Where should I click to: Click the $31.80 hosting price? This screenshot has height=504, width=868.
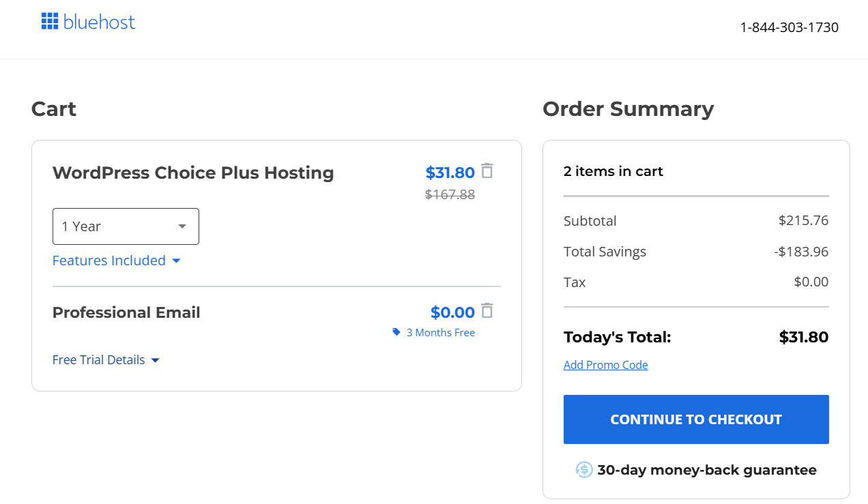pos(450,173)
